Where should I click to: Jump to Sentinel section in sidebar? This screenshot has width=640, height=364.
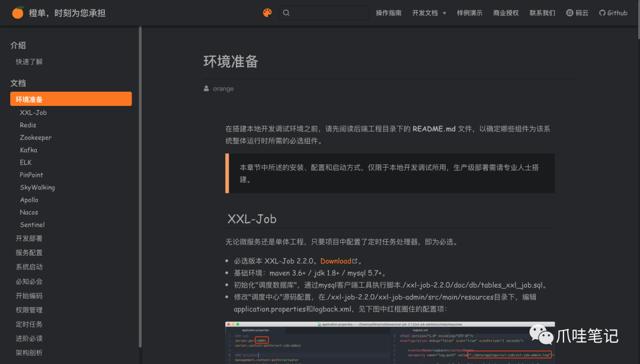click(32, 224)
